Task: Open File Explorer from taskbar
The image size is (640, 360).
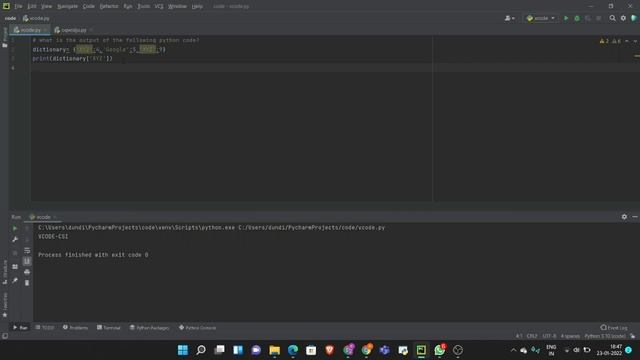Action: click(274, 350)
